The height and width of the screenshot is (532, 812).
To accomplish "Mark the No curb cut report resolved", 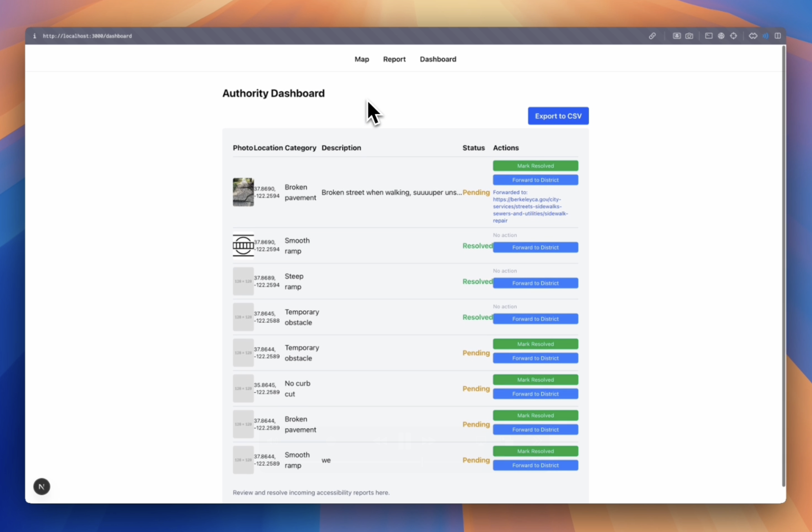I will click(x=535, y=380).
